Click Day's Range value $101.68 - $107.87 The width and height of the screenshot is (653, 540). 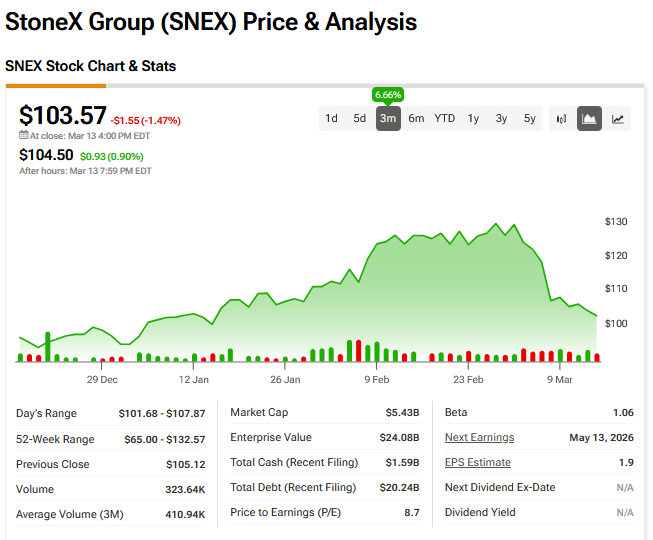[162, 413]
